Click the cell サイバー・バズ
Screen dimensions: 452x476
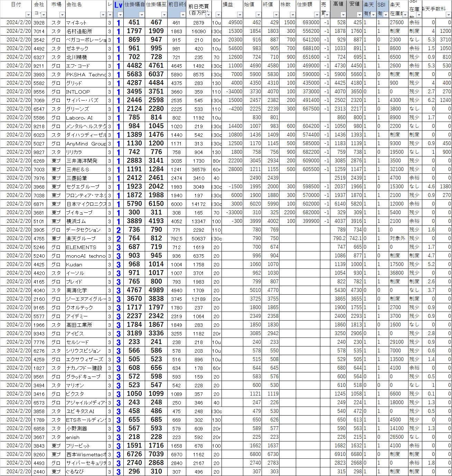(86, 100)
